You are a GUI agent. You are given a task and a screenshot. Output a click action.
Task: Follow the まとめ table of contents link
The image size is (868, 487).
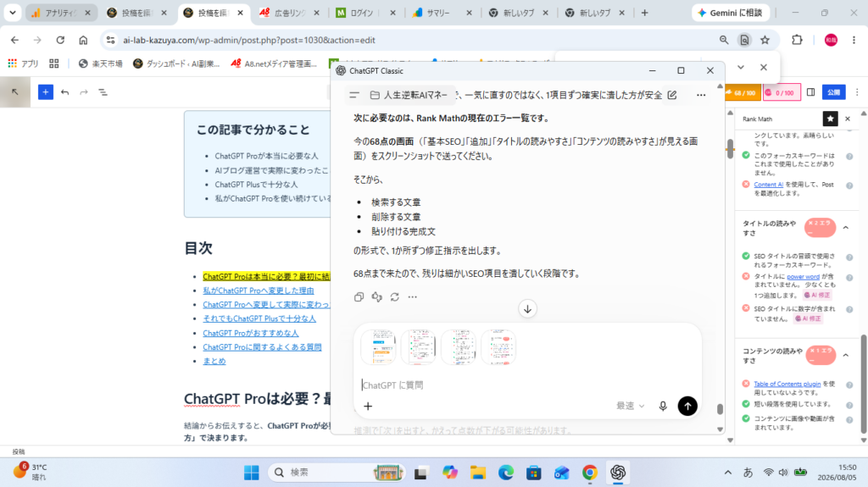point(214,361)
